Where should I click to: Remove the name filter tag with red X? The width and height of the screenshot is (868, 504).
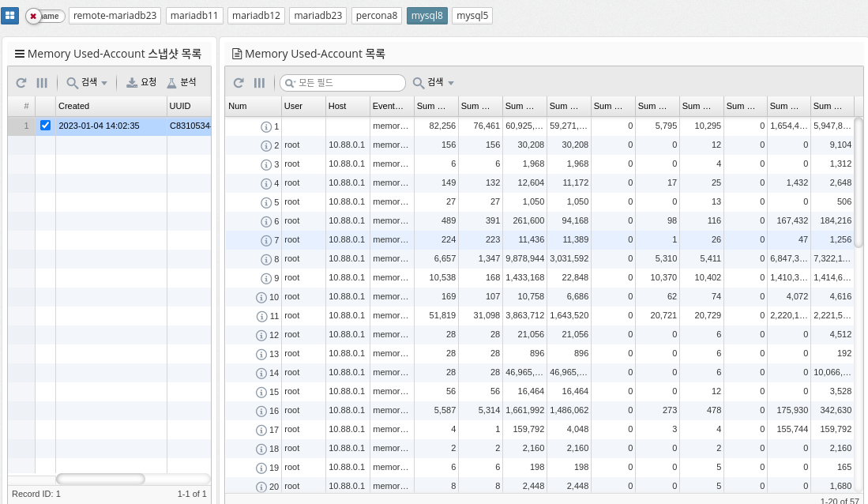click(33, 16)
